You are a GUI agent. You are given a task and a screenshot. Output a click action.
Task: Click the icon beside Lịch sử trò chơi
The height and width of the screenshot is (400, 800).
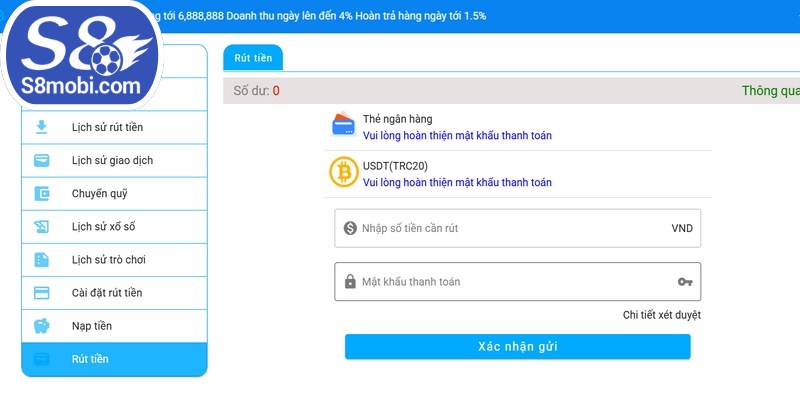pyautogui.click(x=42, y=260)
